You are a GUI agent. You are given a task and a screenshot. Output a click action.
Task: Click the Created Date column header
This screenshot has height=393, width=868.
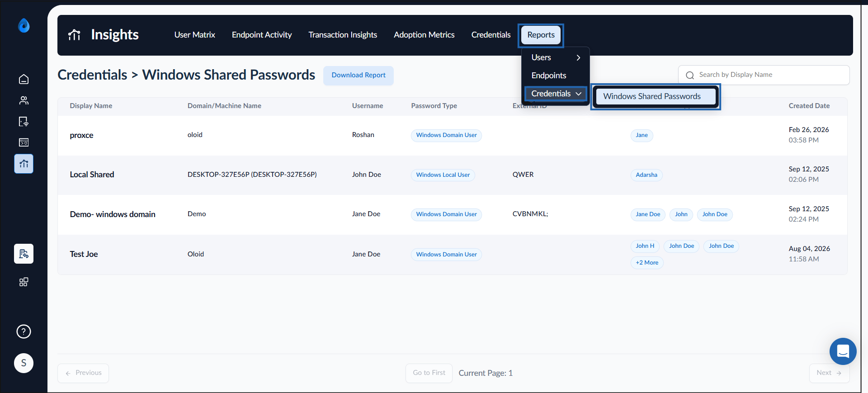tap(809, 106)
